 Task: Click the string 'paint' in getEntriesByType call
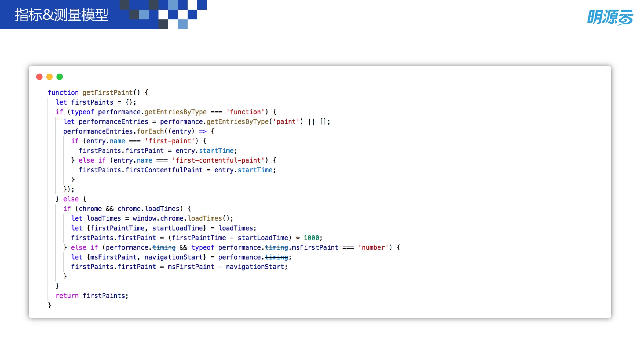286,121
